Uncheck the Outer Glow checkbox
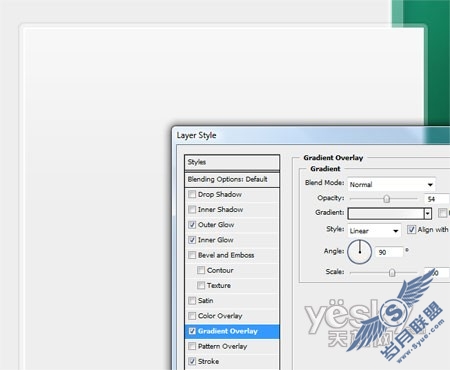This screenshot has width=450, height=370. point(192,225)
